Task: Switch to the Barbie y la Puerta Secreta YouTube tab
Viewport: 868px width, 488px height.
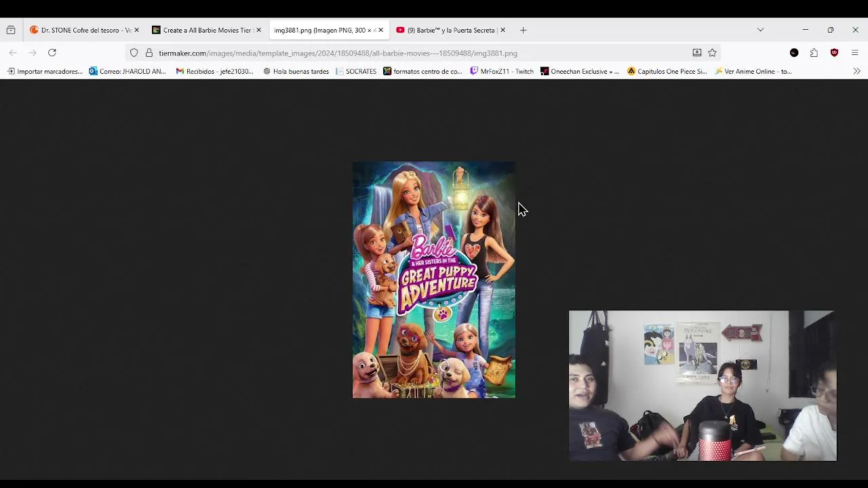Action: 450,30
